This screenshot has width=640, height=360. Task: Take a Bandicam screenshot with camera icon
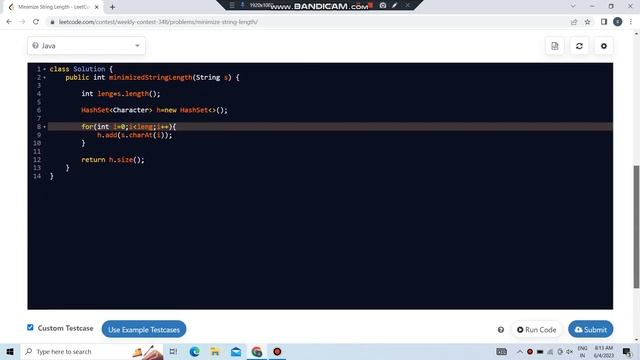(383, 5)
